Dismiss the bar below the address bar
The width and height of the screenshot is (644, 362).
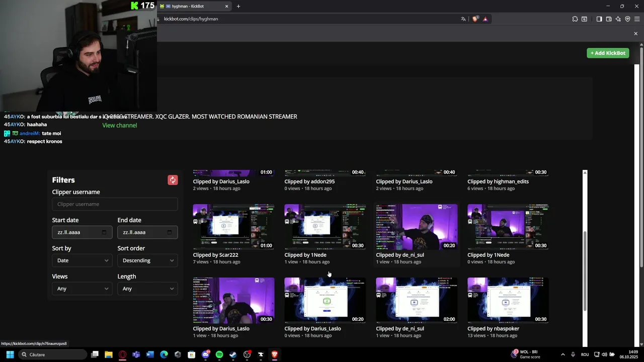coord(635,34)
